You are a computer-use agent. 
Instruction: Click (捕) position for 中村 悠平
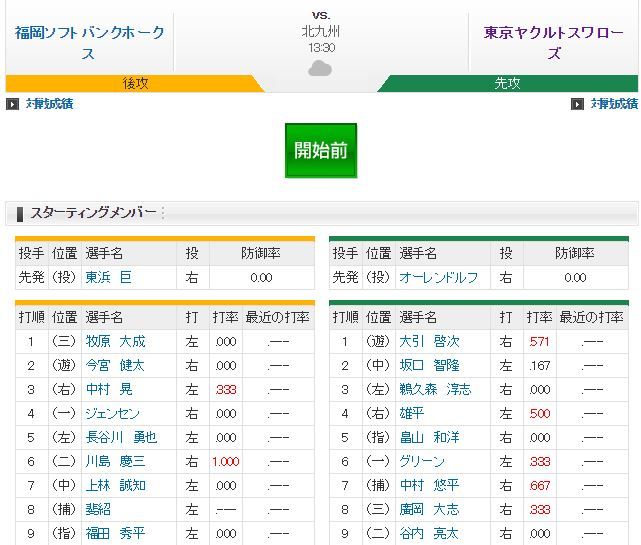point(378,486)
